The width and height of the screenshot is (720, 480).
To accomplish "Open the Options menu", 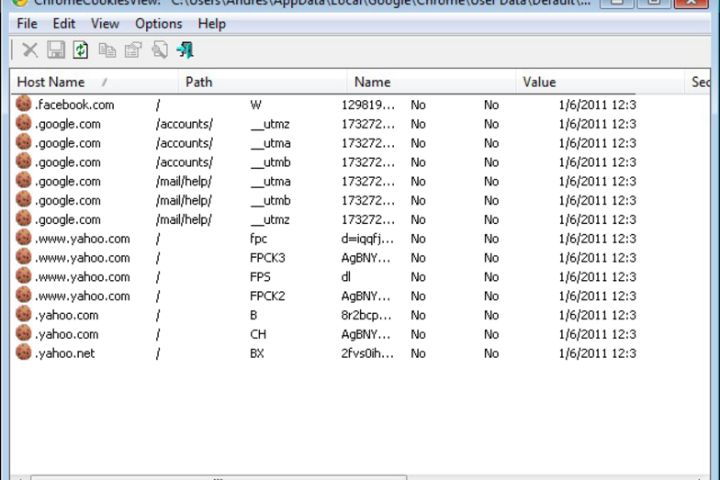I will click(158, 23).
